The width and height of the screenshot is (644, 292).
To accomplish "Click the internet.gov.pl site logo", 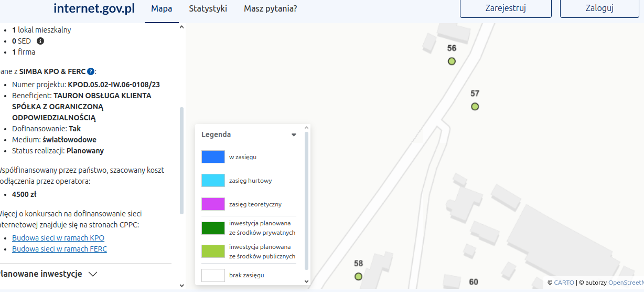I will [x=94, y=8].
